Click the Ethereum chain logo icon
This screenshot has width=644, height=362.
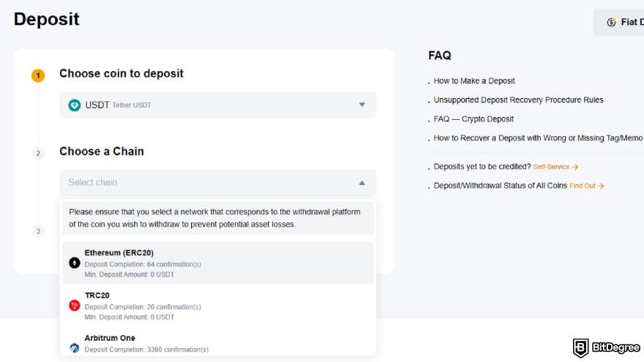75,263
